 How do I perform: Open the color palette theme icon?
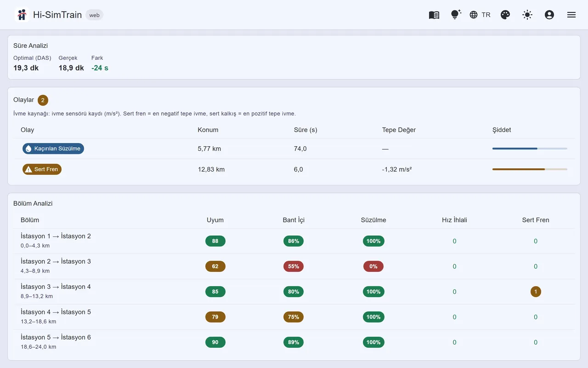tap(505, 15)
